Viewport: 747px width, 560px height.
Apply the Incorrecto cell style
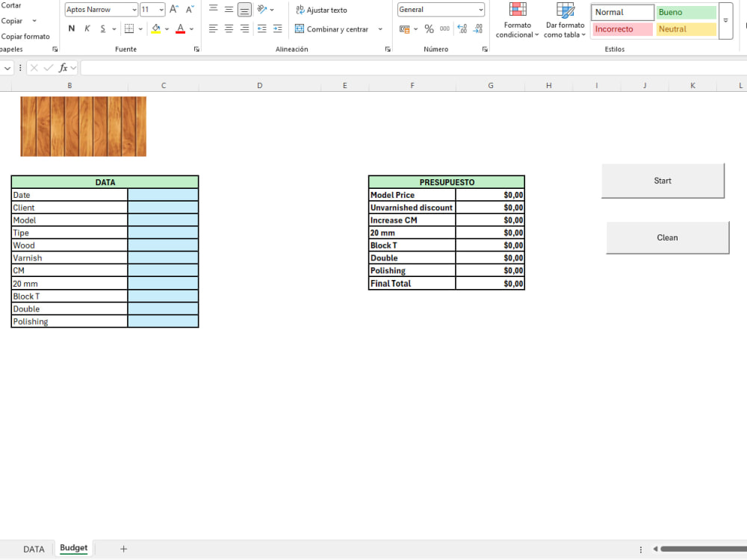pos(623,29)
